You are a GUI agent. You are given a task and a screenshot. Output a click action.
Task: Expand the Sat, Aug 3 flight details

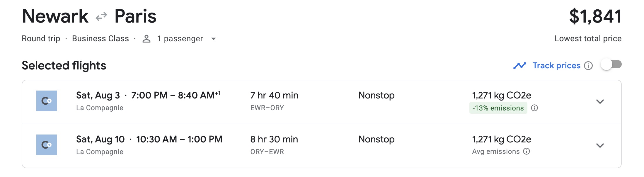pos(600,101)
